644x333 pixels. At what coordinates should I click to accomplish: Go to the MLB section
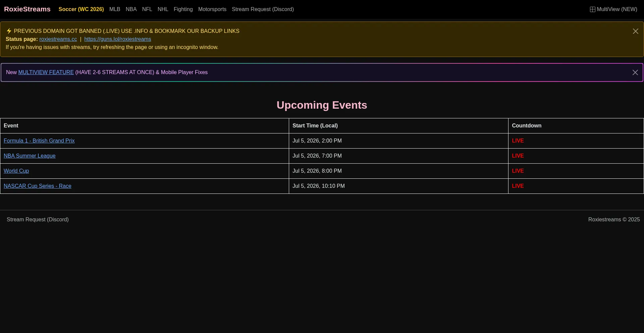click(x=115, y=9)
